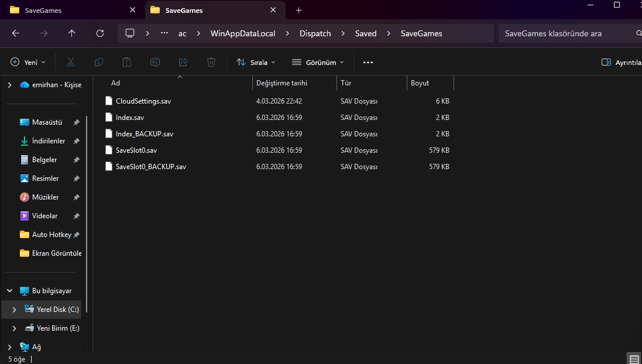Open the Yeni new item dropdown
The image size is (642, 364).
28,62
